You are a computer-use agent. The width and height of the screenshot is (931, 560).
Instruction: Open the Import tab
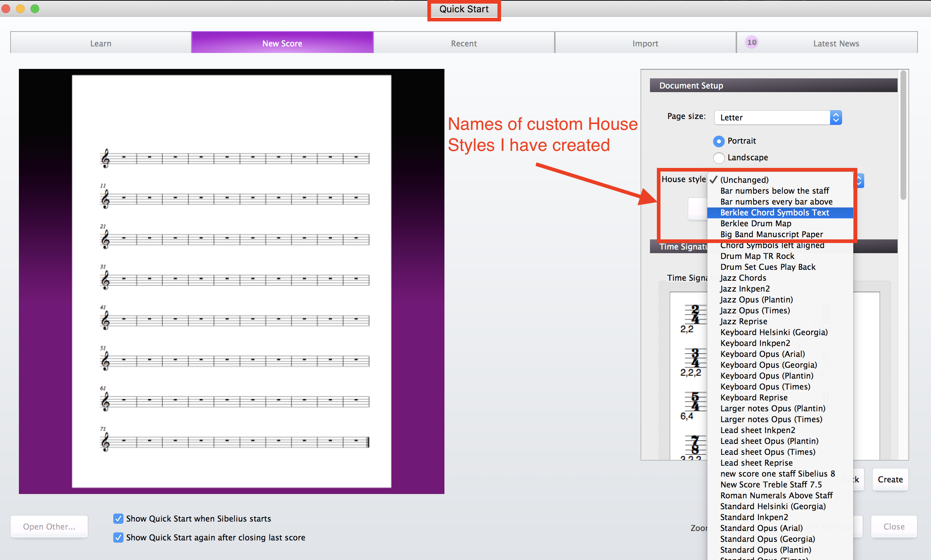(645, 43)
